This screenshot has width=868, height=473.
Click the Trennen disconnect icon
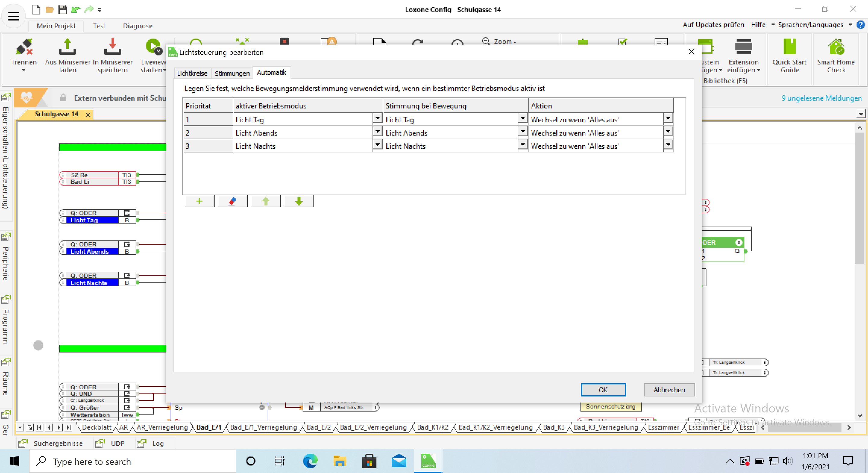(24, 47)
